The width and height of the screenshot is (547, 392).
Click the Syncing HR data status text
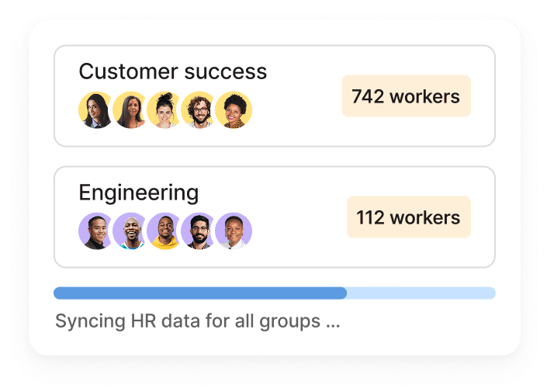(197, 321)
